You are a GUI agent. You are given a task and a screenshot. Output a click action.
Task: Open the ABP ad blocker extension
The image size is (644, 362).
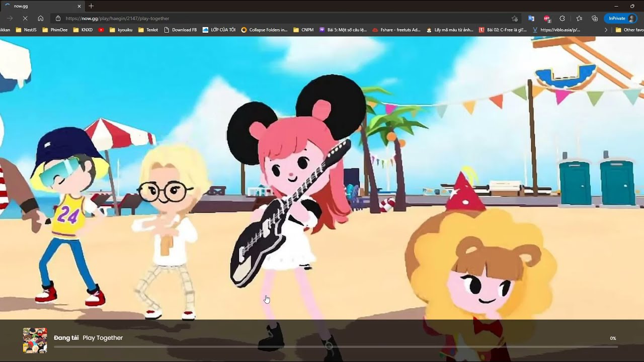[547, 18]
